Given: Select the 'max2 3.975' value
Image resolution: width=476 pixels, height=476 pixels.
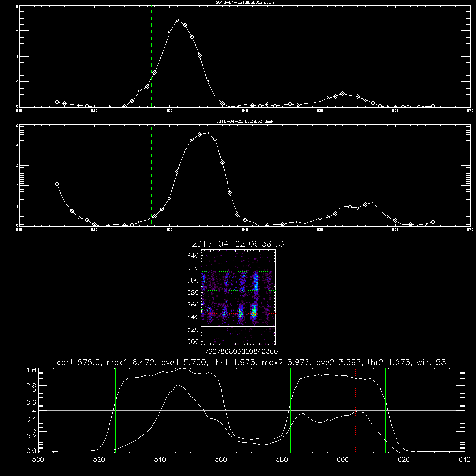Looking at the screenshot, I should coord(287,362).
